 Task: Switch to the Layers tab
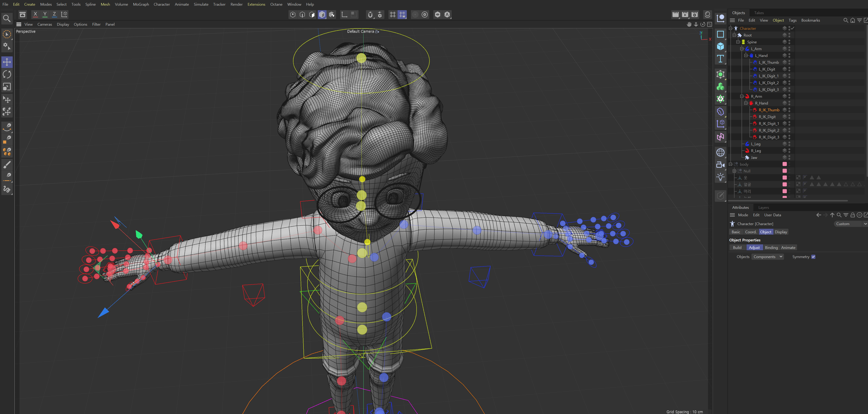point(764,207)
